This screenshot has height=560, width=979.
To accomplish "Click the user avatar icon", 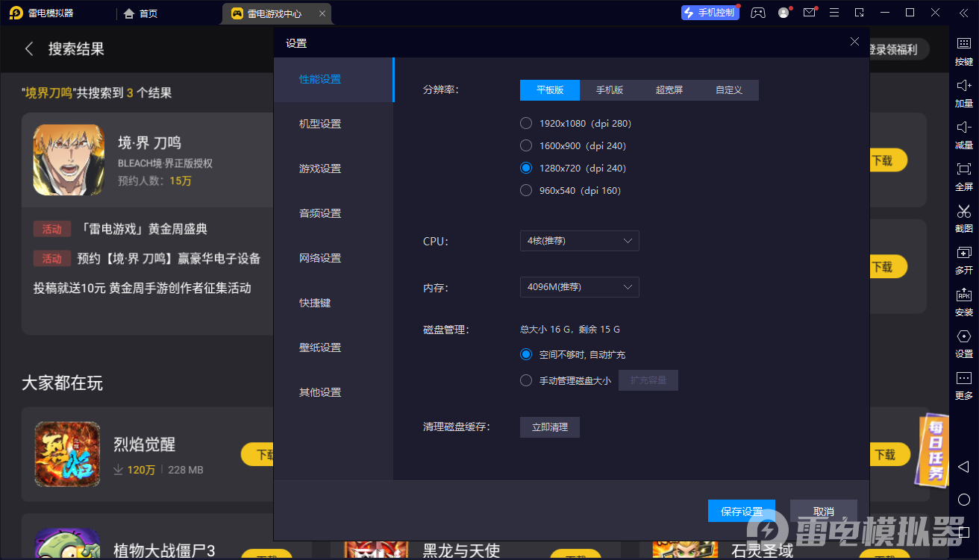I will [783, 13].
